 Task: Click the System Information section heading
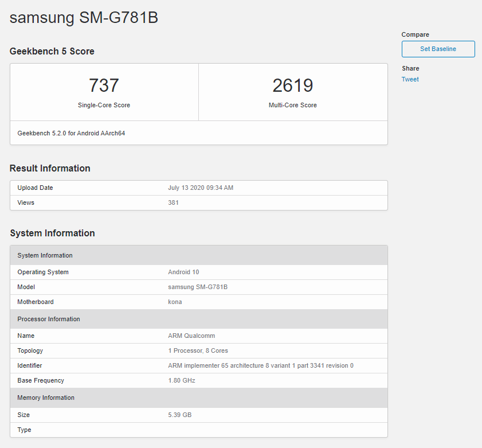point(52,233)
